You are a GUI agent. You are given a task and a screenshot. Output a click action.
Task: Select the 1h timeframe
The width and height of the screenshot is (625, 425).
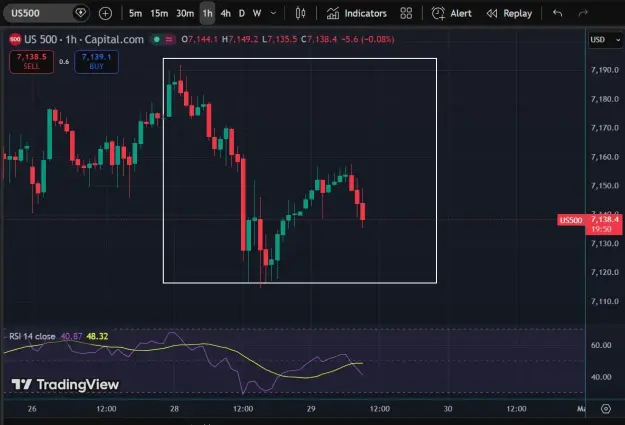click(x=207, y=14)
